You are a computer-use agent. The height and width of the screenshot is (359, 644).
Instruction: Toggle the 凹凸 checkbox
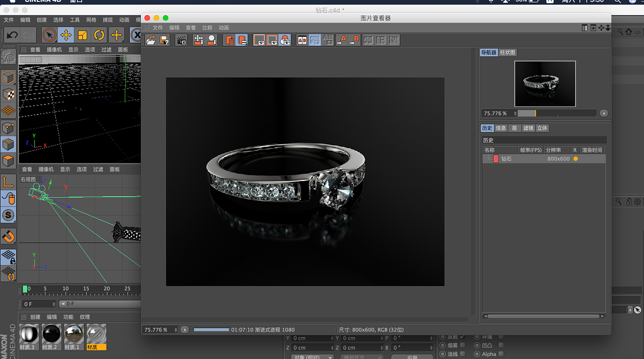tap(501, 345)
